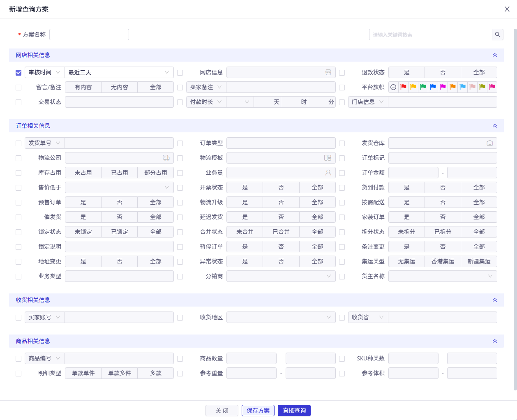
Task: Select the dark blue flag in 平台旗帜
Action: [433, 87]
